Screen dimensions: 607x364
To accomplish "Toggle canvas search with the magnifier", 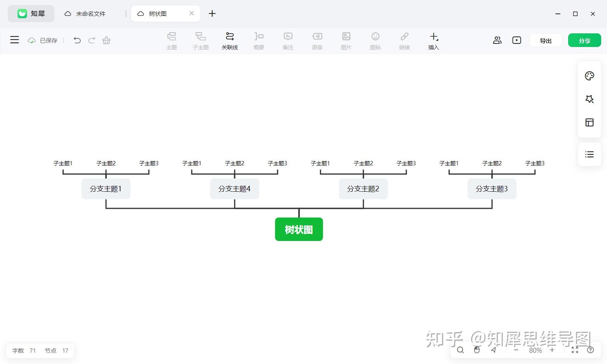I will [460, 350].
